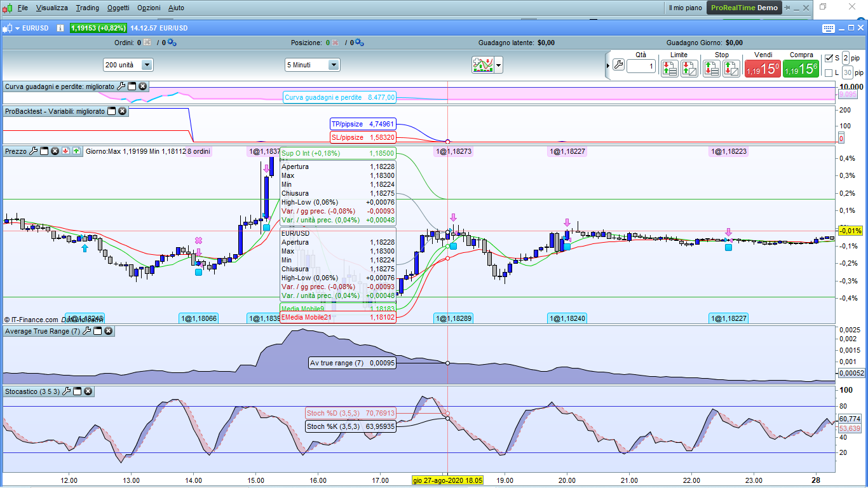868x488 pixels.
Task: Close the Prezzo panel
Action: coord(55,151)
